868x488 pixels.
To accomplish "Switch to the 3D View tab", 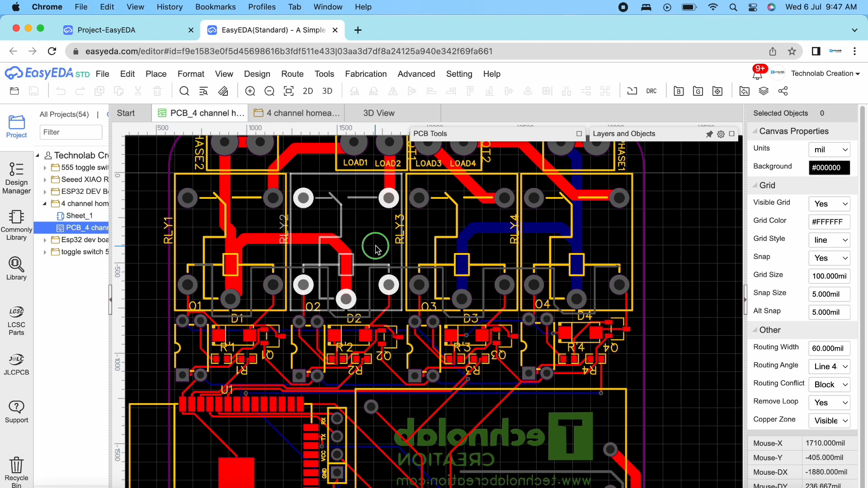I will pos(379,113).
